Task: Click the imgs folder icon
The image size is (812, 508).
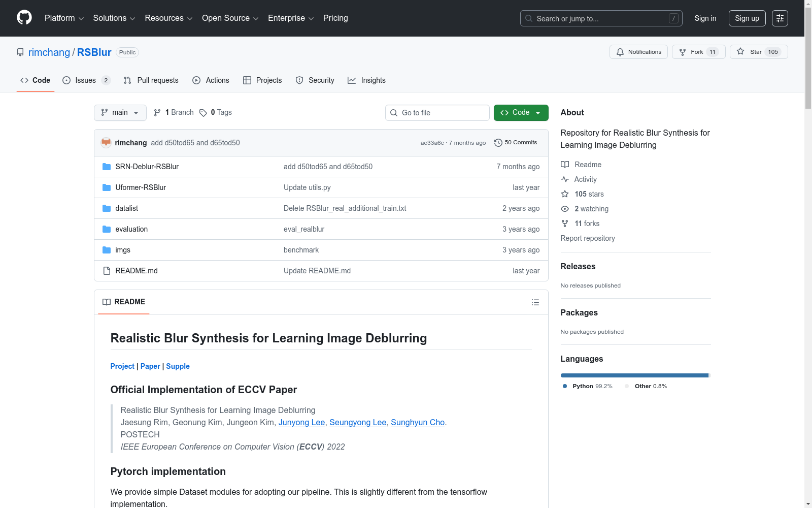Action: (107, 250)
